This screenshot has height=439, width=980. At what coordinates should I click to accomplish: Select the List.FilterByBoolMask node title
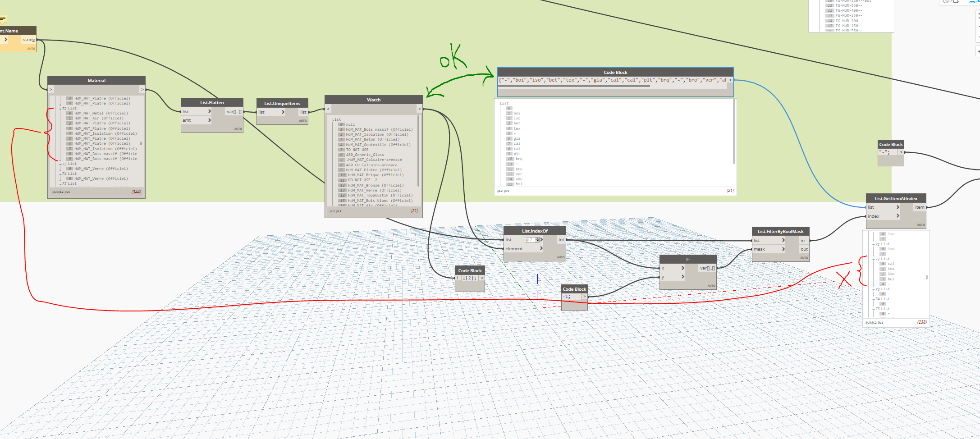click(x=781, y=231)
